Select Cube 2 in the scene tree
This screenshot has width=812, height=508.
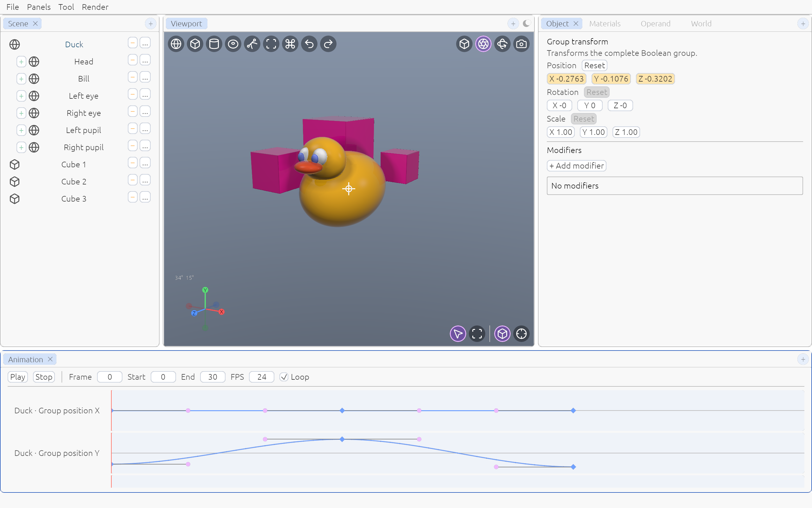coord(74,181)
